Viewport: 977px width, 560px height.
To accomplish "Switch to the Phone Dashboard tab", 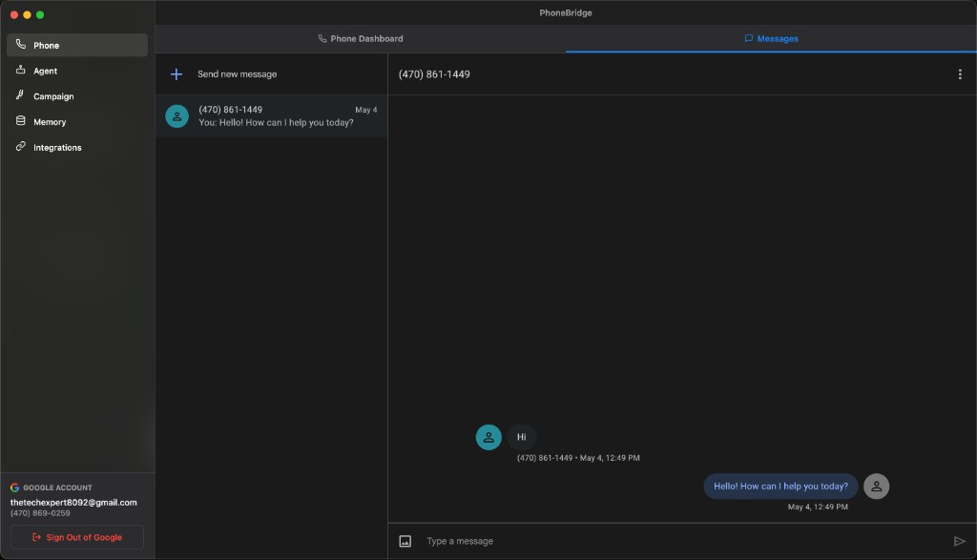I will coord(360,38).
